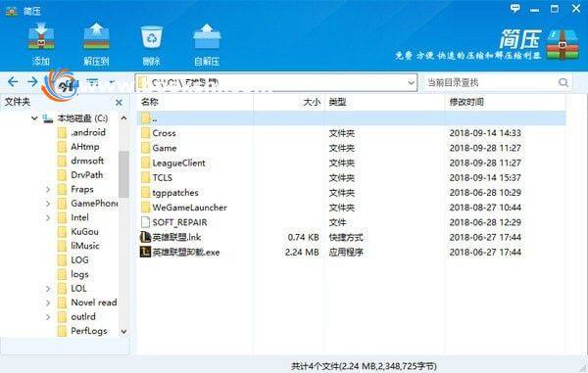Select the parent directory ".." row
The height and width of the screenshot is (373, 588).
click(352, 118)
